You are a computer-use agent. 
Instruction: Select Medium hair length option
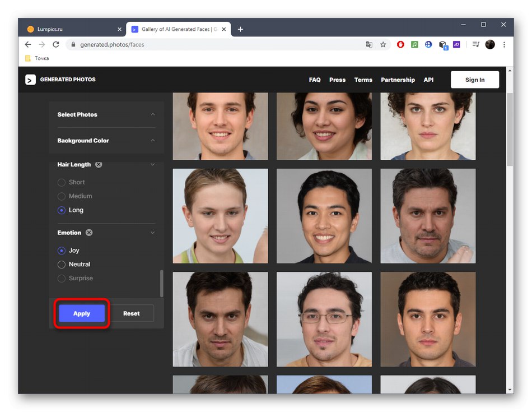click(74, 196)
